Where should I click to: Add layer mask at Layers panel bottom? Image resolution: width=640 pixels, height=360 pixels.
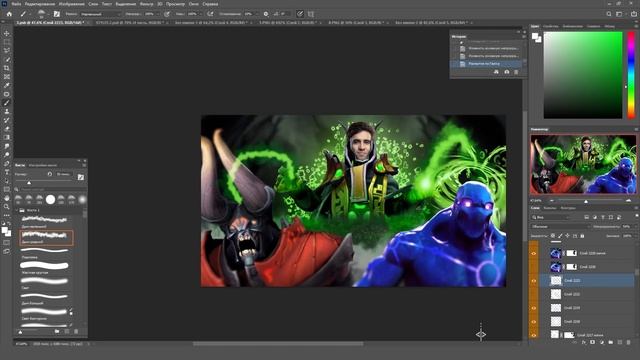[593, 342]
